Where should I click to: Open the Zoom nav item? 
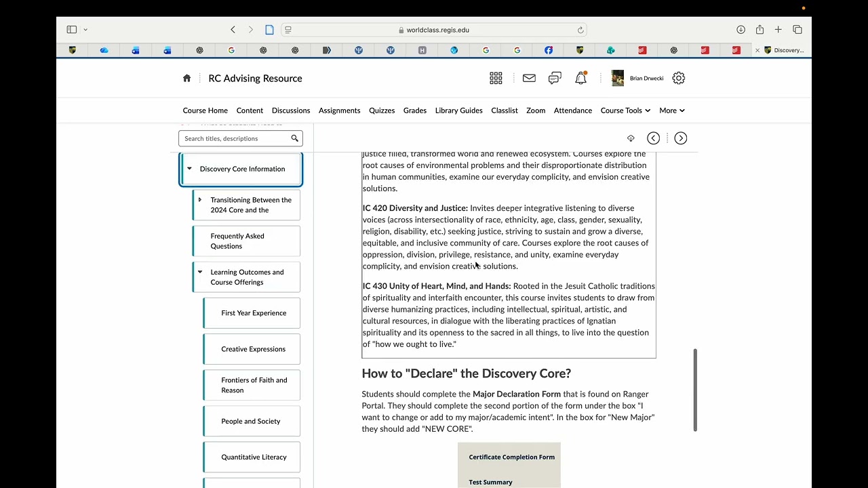click(536, 110)
